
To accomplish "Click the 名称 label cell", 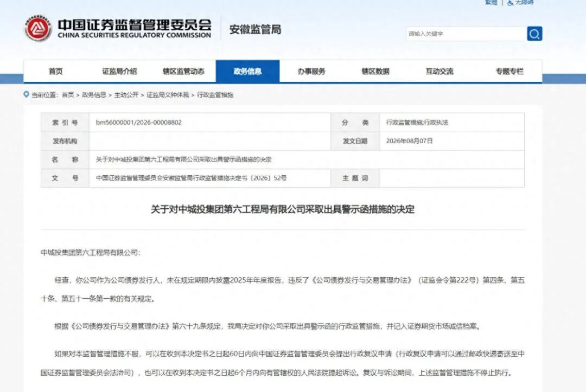I will pyautogui.click(x=65, y=159).
